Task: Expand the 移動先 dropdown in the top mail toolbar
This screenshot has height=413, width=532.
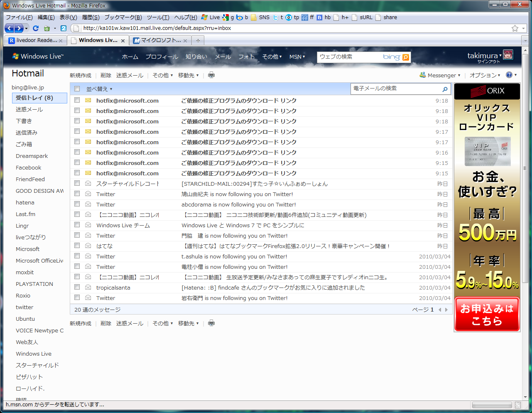Action: [x=189, y=75]
